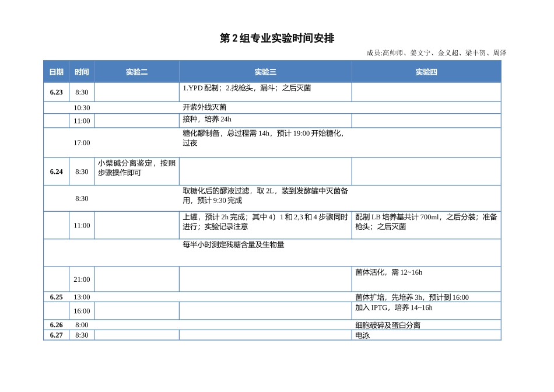Click the 时间 column header

(81, 71)
